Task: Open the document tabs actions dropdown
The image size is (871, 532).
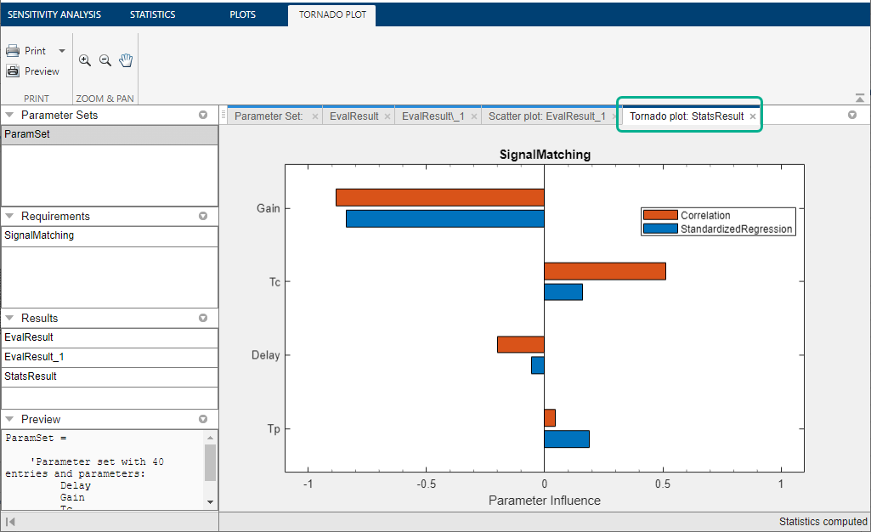Action: [852, 115]
